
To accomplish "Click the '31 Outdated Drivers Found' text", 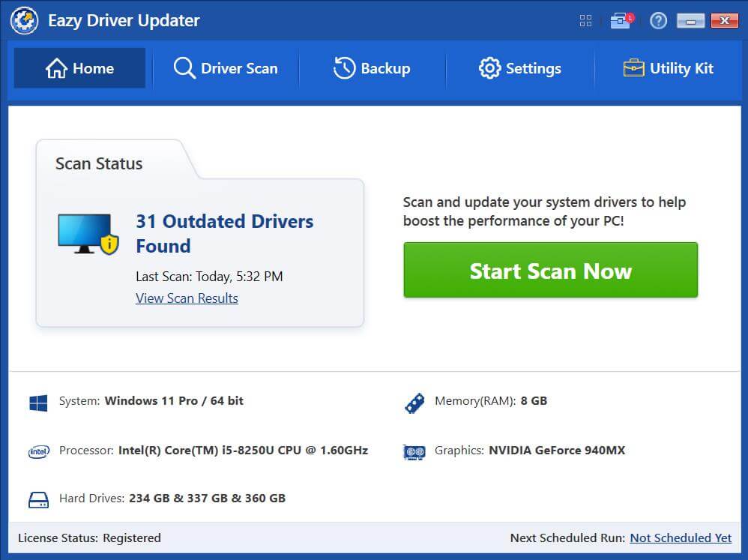I will (225, 234).
